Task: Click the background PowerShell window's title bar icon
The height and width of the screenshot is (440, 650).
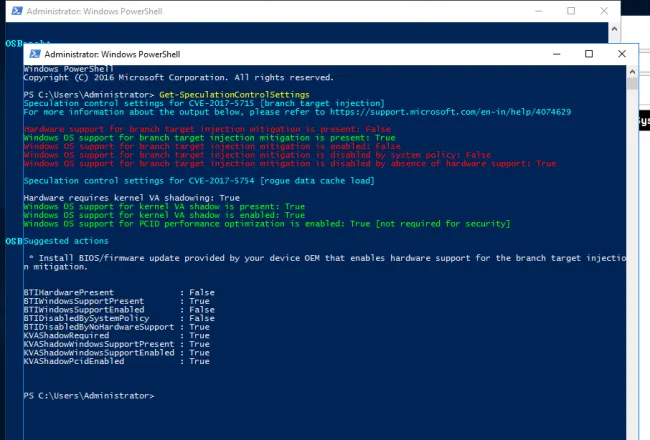Action: point(17,11)
